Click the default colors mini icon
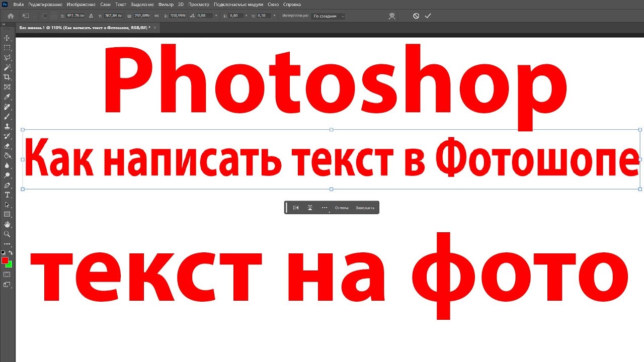This screenshot has width=644, height=362. [3, 252]
